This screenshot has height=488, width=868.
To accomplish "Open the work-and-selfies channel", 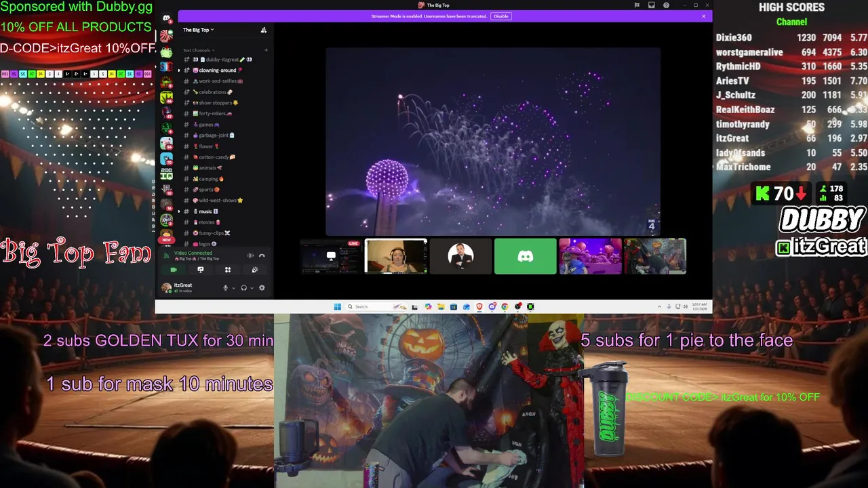I will coord(224,81).
